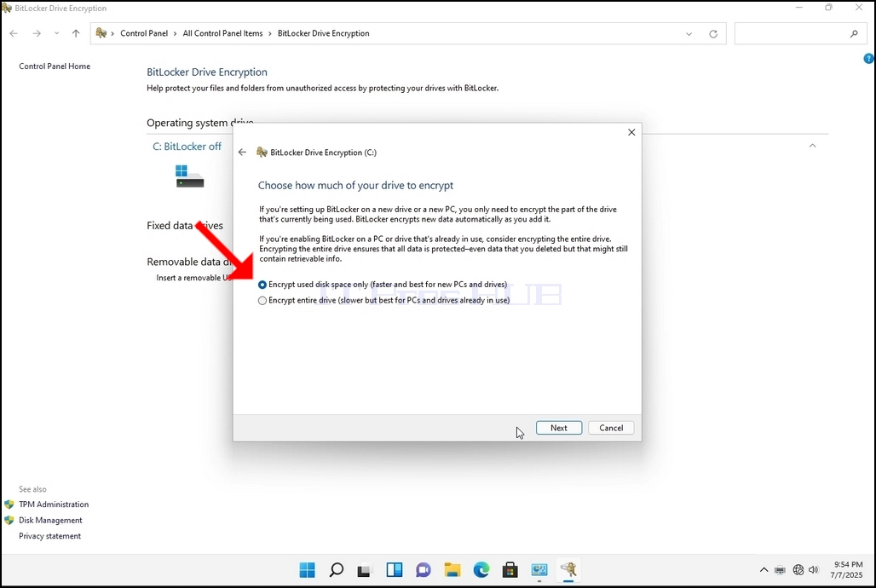This screenshot has width=876, height=588.
Task: Open Microsoft Store from taskbar
Action: point(510,570)
